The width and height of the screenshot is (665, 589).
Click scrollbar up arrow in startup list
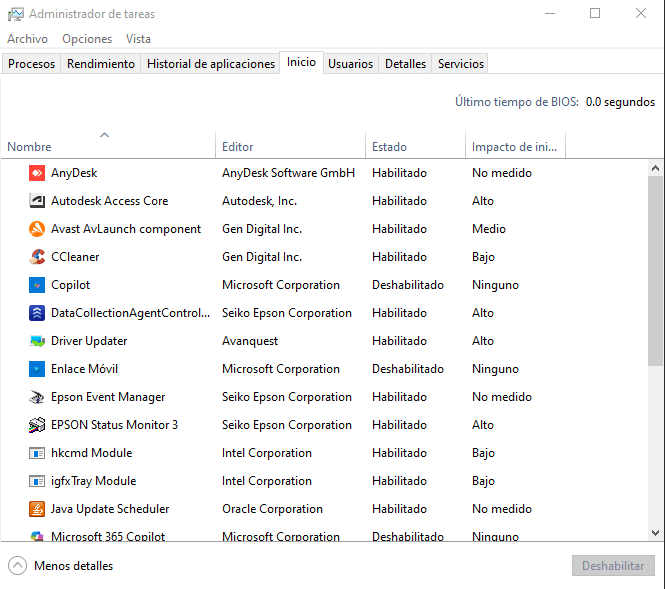(x=655, y=168)
